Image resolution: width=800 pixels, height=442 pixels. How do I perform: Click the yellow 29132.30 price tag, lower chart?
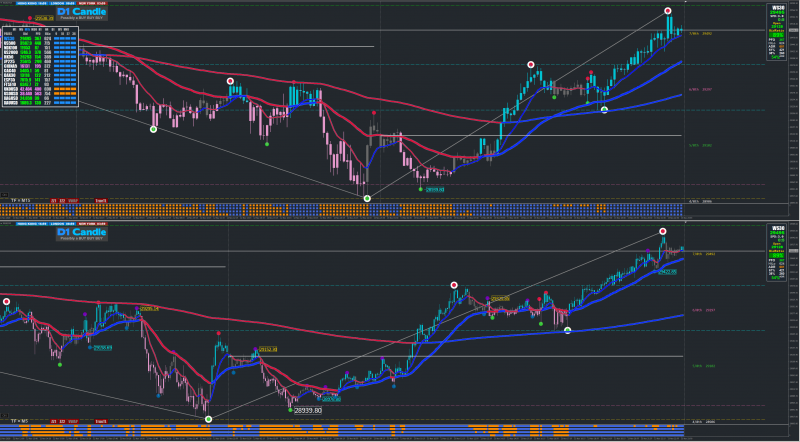[x=268, y=349]
